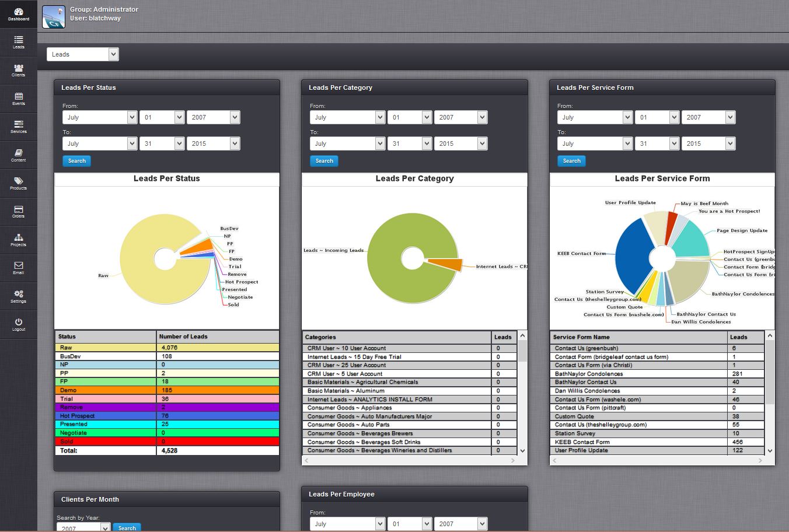Open the Services sidebar icon

[x=18, y=127]
